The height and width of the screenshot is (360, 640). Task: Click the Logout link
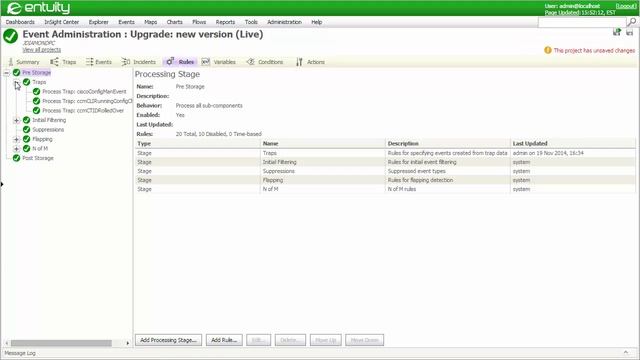626,6
